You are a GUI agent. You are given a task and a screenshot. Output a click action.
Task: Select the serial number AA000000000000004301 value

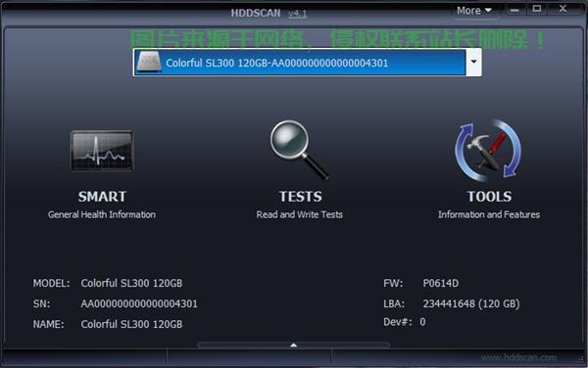139,303
